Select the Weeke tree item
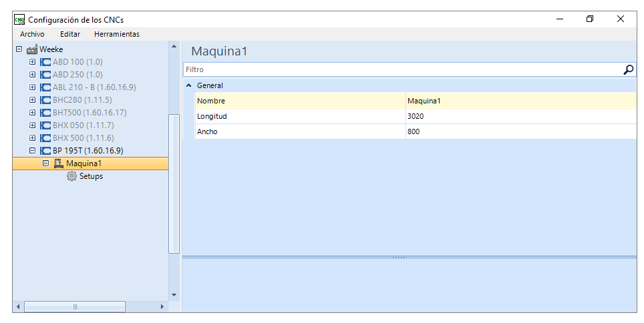The image size is (644, 323). [51, 49]
